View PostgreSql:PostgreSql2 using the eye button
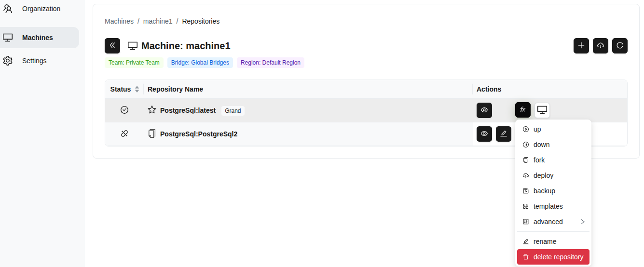The height and width of the screenshot is (267, 644). click(484, 134)
